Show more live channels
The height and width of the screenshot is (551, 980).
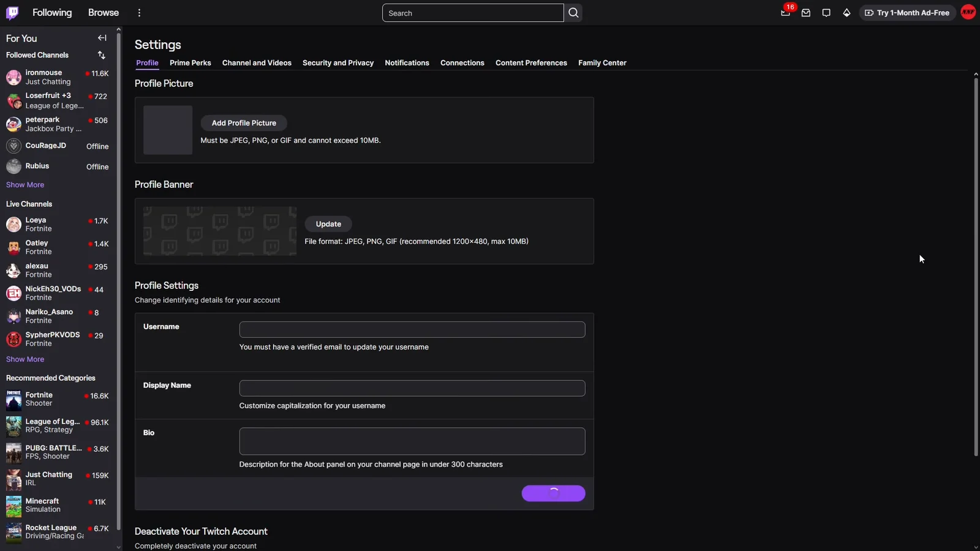(x=25, y=359)
